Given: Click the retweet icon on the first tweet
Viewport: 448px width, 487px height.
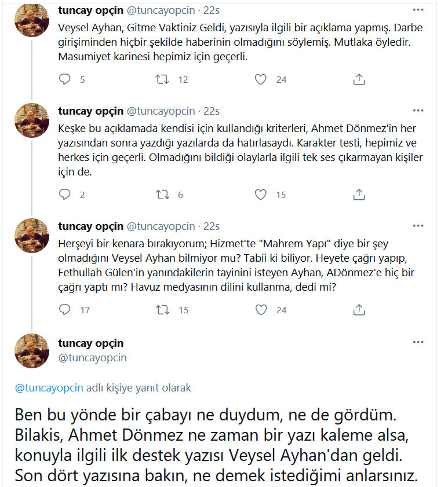Looking at the screenshot, I should coord(162,80).
